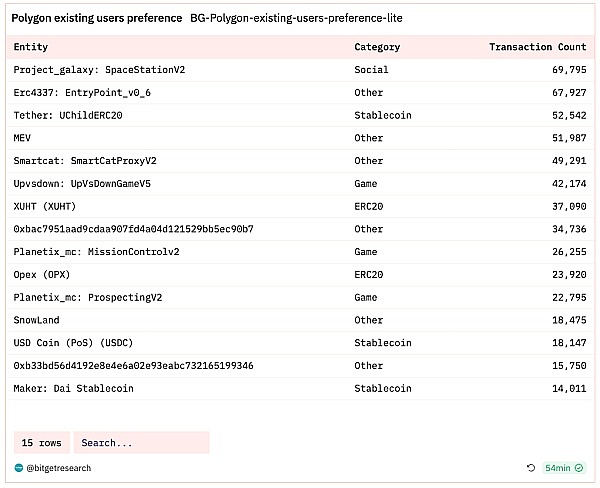Sort by the Category column header
This screenshot has height=488, width=600.
(x=377, y=47)
